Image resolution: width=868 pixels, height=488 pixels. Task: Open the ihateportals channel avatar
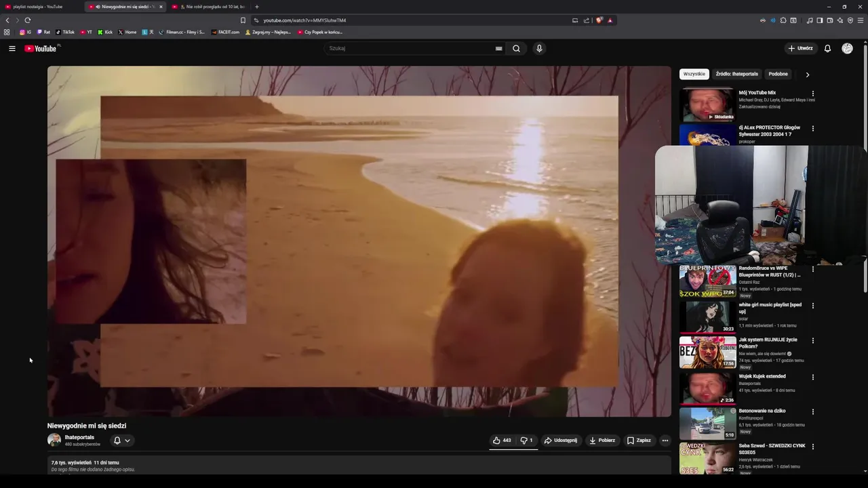[x=54, y=440]
